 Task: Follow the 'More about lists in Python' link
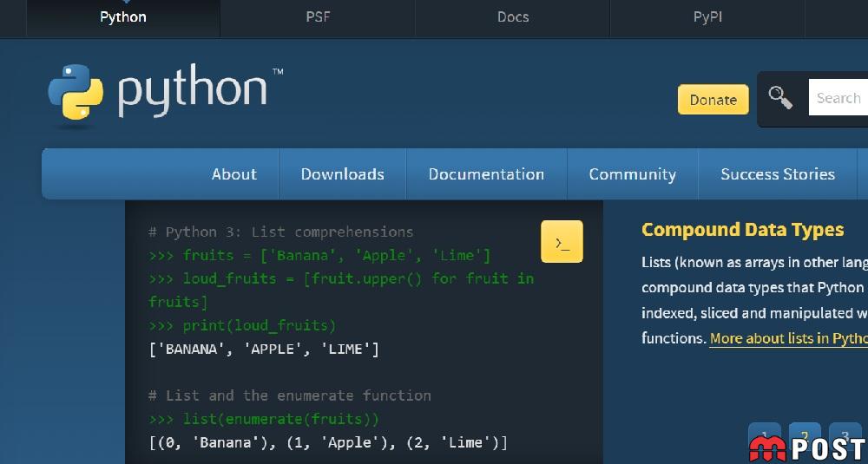tap(789, 338)
